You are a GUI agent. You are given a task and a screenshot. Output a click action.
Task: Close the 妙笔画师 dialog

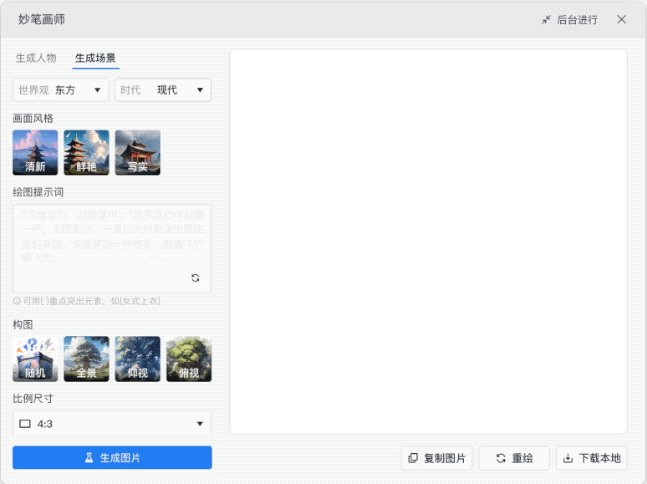pos(621,19)
